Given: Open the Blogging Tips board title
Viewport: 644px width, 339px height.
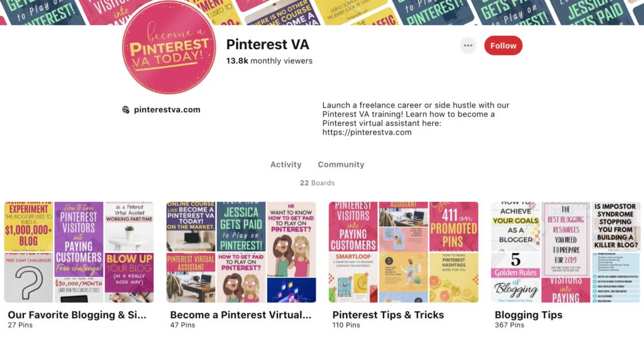Looking at the screenshot, I should pos(528,314).
